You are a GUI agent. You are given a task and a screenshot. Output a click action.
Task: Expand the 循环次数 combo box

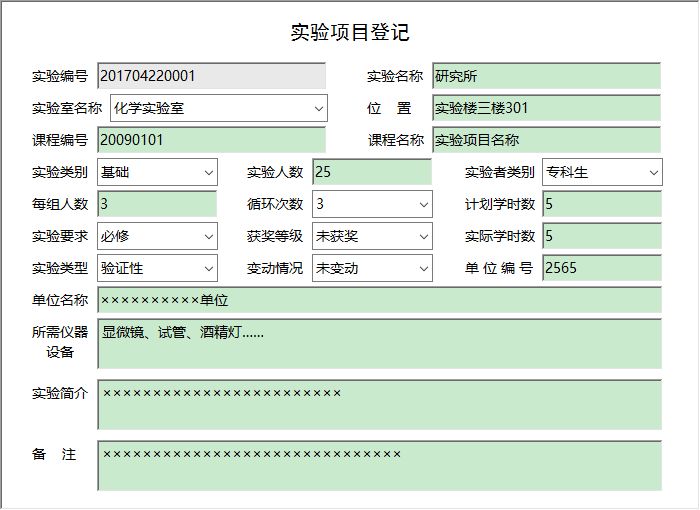(424, 205)
